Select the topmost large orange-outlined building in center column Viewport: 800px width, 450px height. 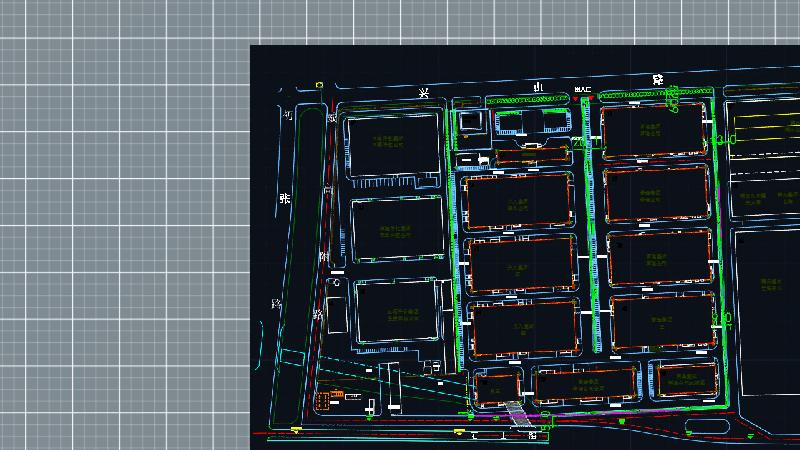tap(518, 202)
